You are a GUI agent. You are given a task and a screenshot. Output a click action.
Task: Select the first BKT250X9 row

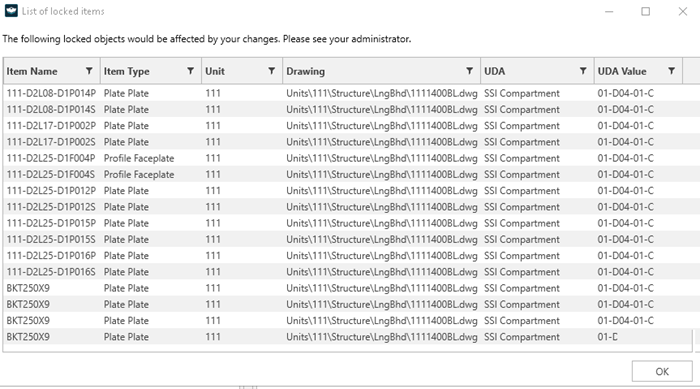tap(348, 289)
